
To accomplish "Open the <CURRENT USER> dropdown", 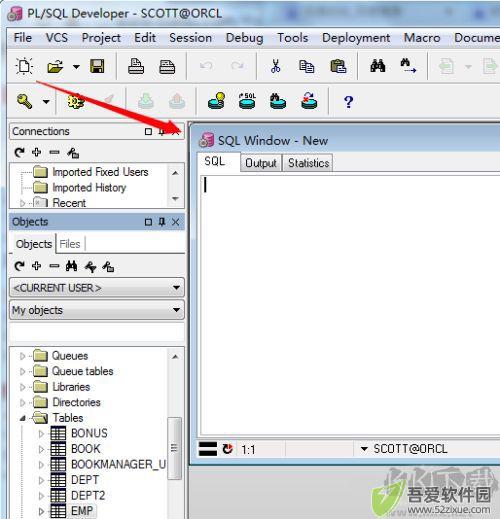I will pos(97,288).
